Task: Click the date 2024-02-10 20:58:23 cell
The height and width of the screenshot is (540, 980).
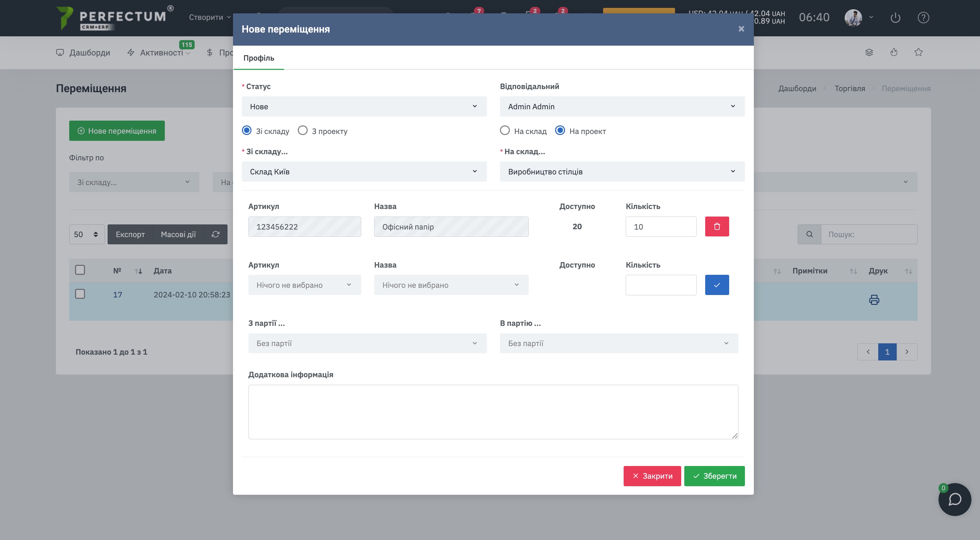Action: (x=192, y=295)
